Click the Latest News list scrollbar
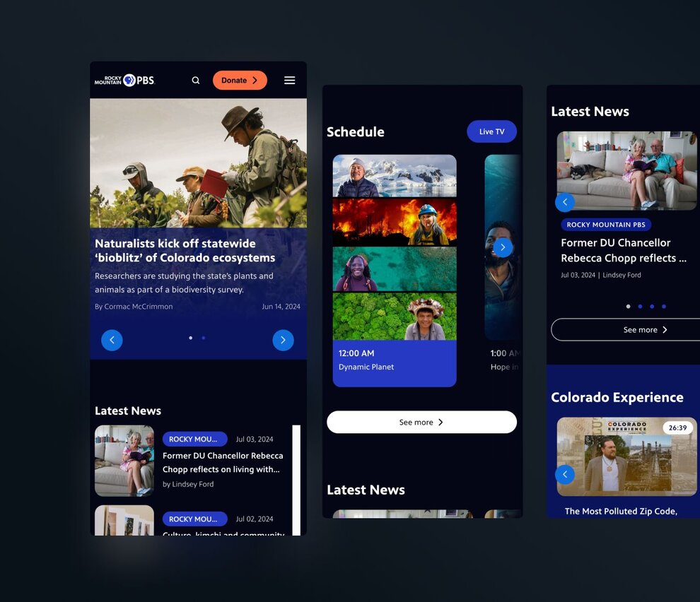700x602 pixels. pyautogui.click(x=296, y=480)
